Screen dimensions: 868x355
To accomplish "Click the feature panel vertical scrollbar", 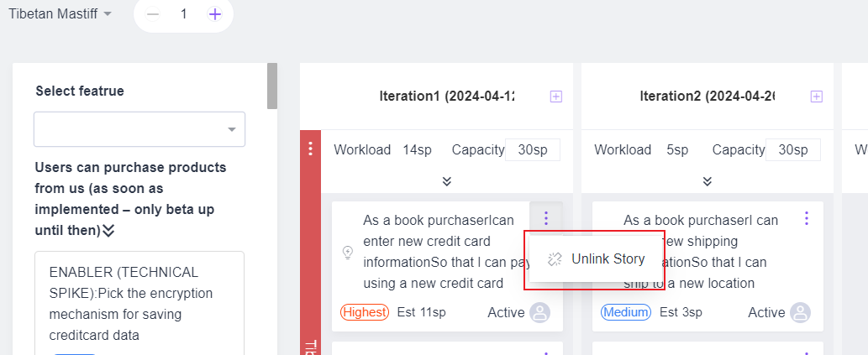I will tap(271, 86).
